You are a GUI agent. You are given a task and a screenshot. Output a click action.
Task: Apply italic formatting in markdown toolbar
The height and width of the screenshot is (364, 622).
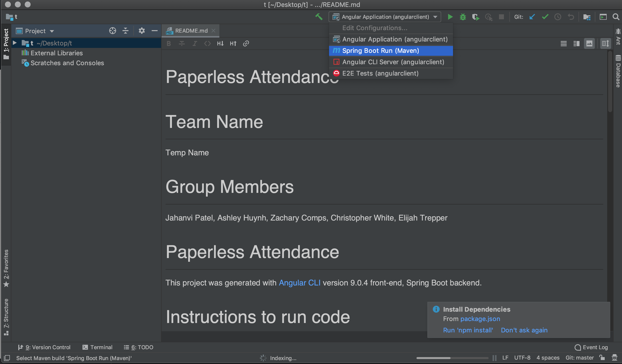pyautogui.click(x=195, y=44)
